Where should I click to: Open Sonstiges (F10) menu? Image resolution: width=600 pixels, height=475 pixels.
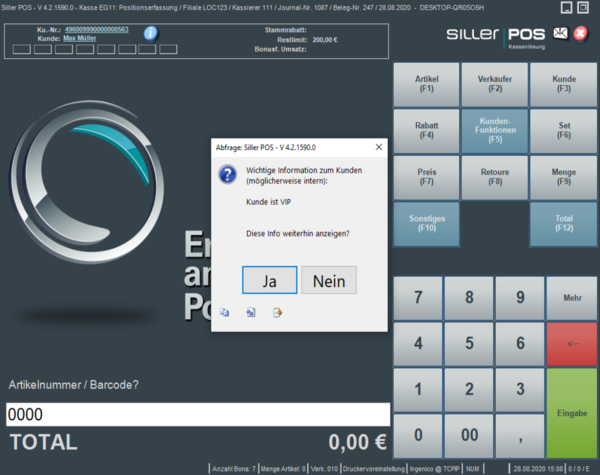pyautogui.click(x=426, y=224)
